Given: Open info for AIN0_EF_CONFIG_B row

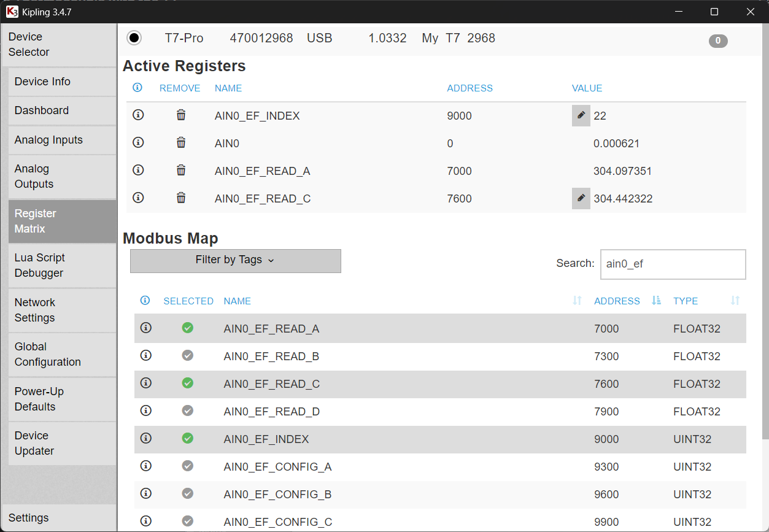Looking at the screenshot, I should (146, 493).
